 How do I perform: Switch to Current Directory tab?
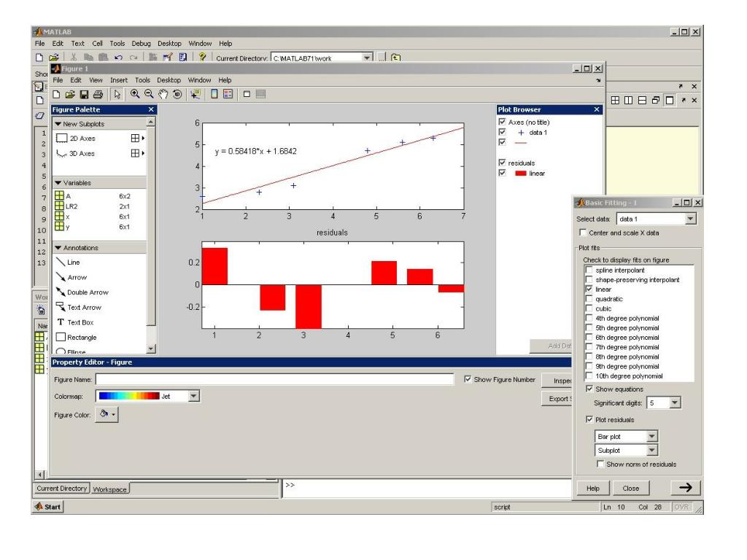pyautogui.click(x=61, y=488)
